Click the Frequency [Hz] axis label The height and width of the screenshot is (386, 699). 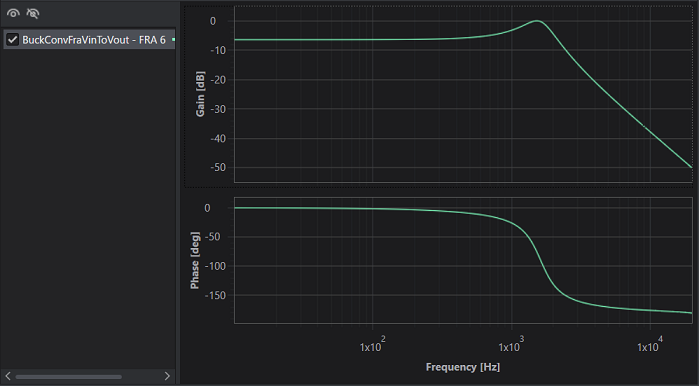tap(463, 367)
